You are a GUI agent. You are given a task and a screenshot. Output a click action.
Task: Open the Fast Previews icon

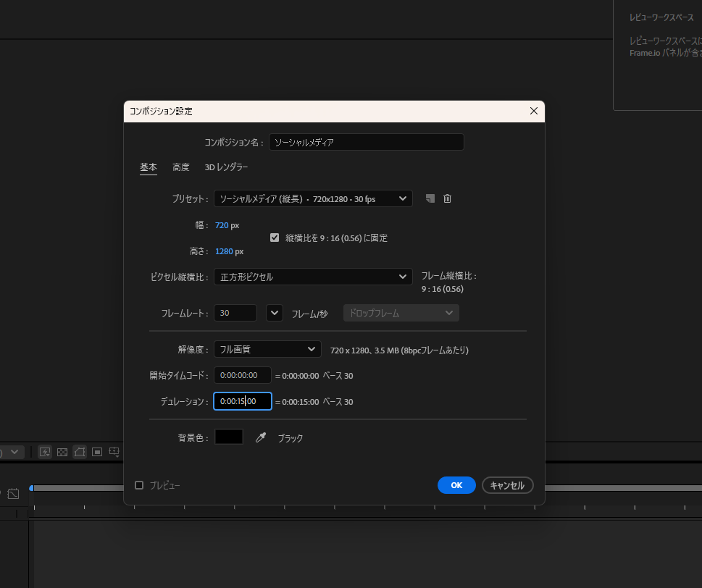[x=45, y=452]
